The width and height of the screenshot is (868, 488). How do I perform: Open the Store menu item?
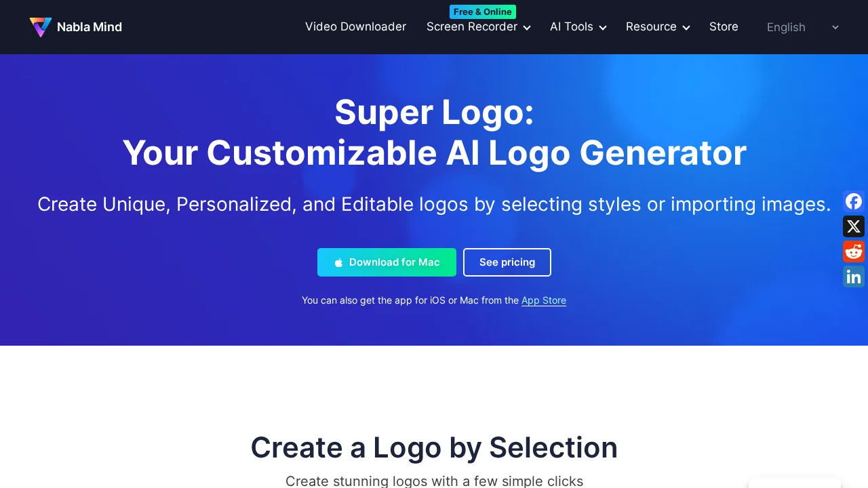point(724,26)
